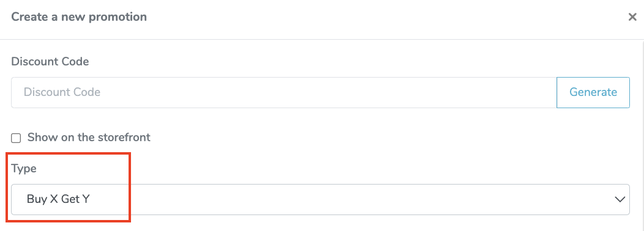Click the dialog's right-edge scrollbar

pyautogui.click(x=642, y=136)
